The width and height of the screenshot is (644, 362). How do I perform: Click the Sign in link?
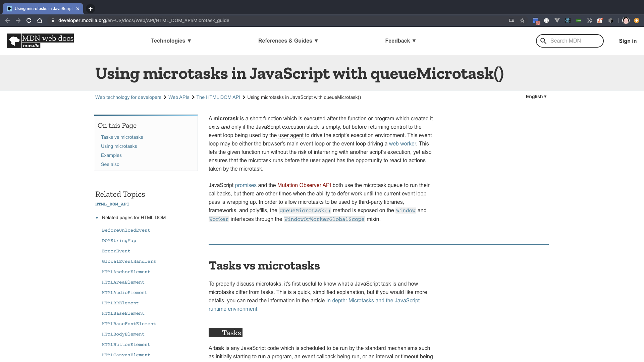(628, 41)
